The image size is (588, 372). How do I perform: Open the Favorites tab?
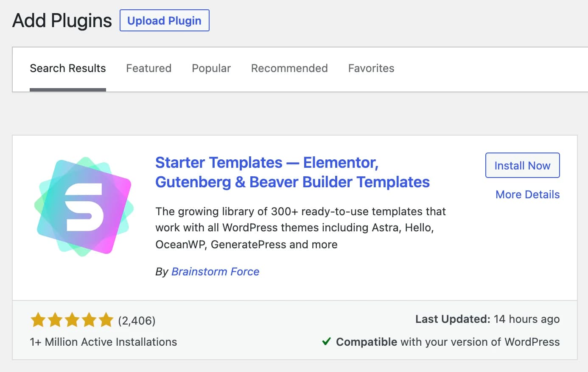[371, 68]
